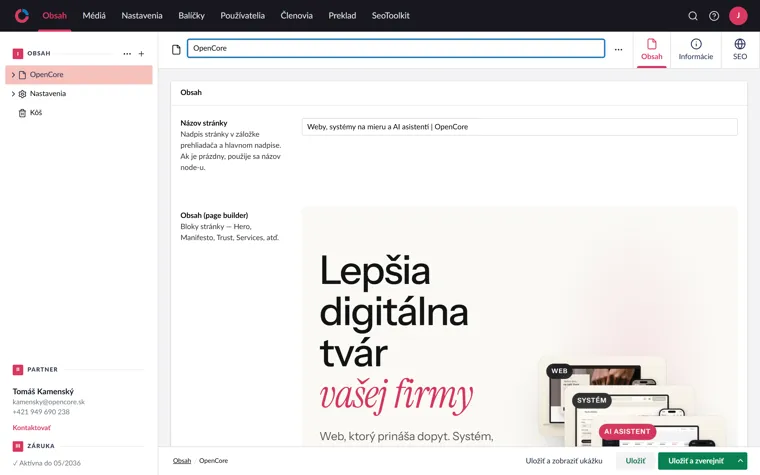Open the Obsah sidebar three-dots actions

127,54
